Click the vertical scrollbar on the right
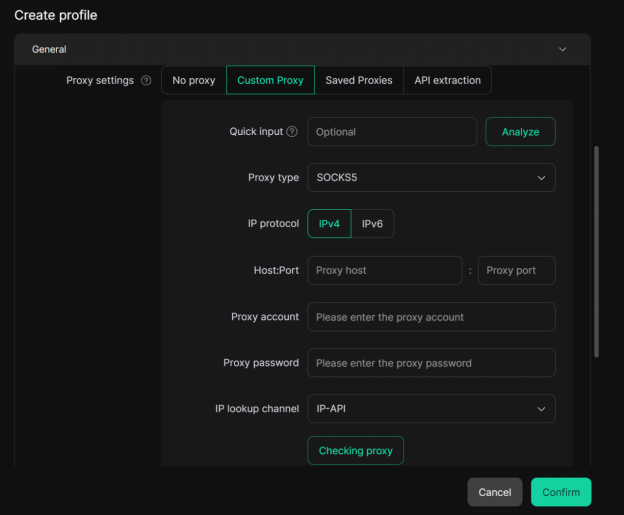624x515 pixels. tap(597, 250)
